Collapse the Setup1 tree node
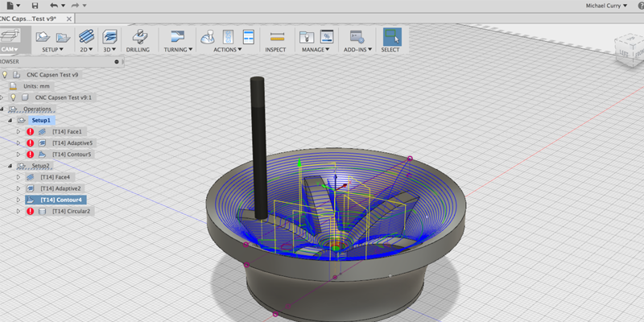644x322 pixels. click(10, 120)
